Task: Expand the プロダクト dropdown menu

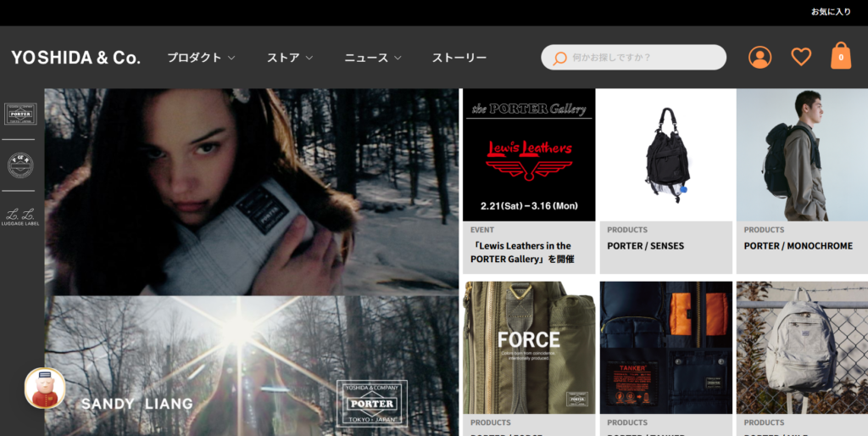Action: click(x=201, y=58)
